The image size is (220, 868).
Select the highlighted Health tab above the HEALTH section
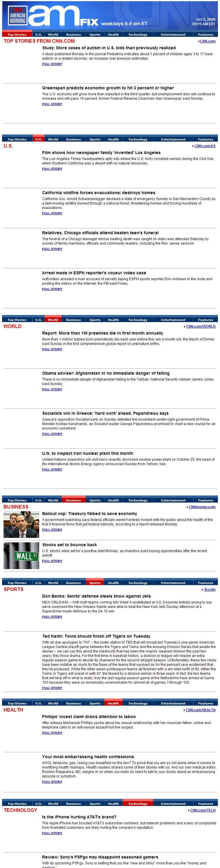pos(113,703)
